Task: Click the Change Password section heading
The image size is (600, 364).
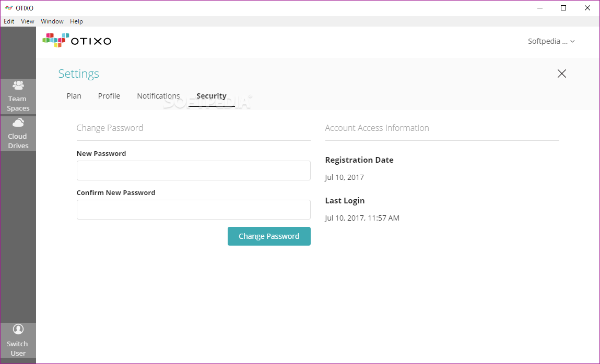Action: coord(110,128)
